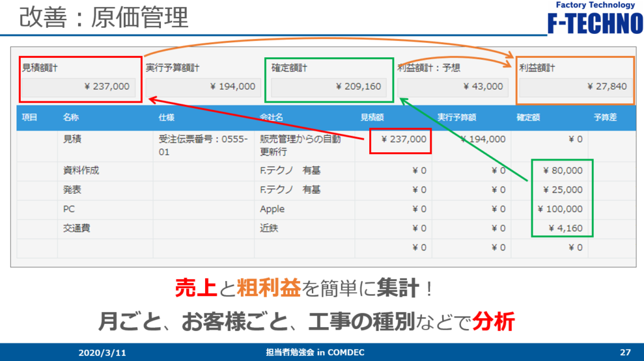Click the date 2020/3/11 in the footer
This screenshot has height=361, width=644.
(x=103, y=353)
